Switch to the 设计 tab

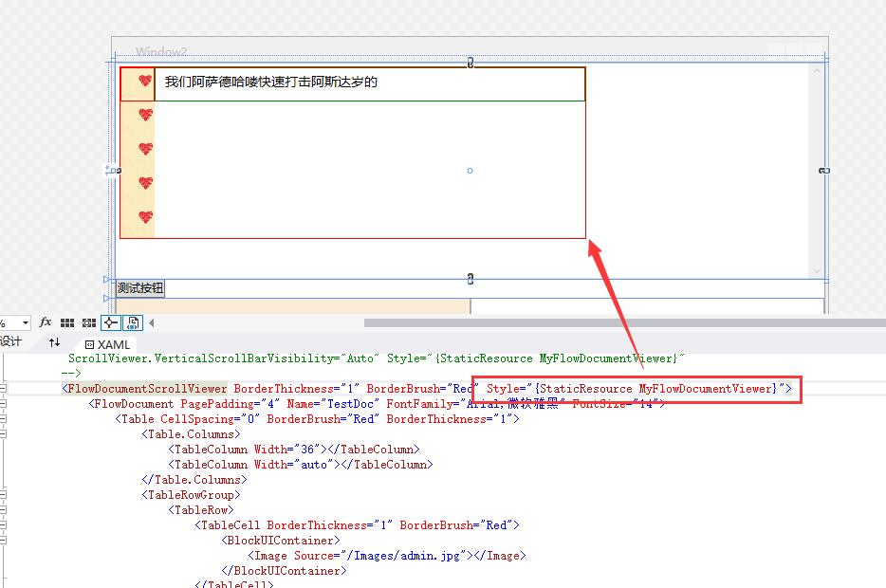click(x=10, y=341)
